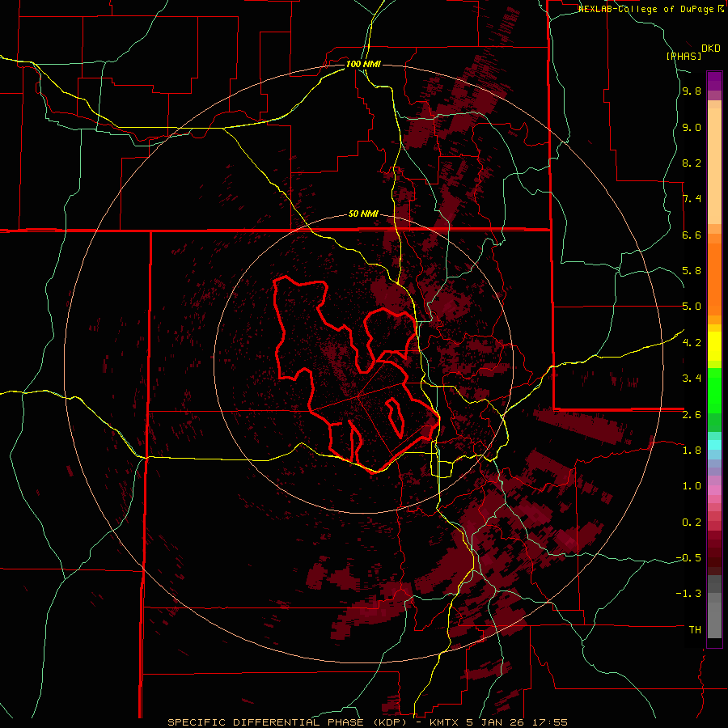728x728 pixels.
Task: Click the 17:55 timestamp in the footer
Action: [x=551, y=722]
